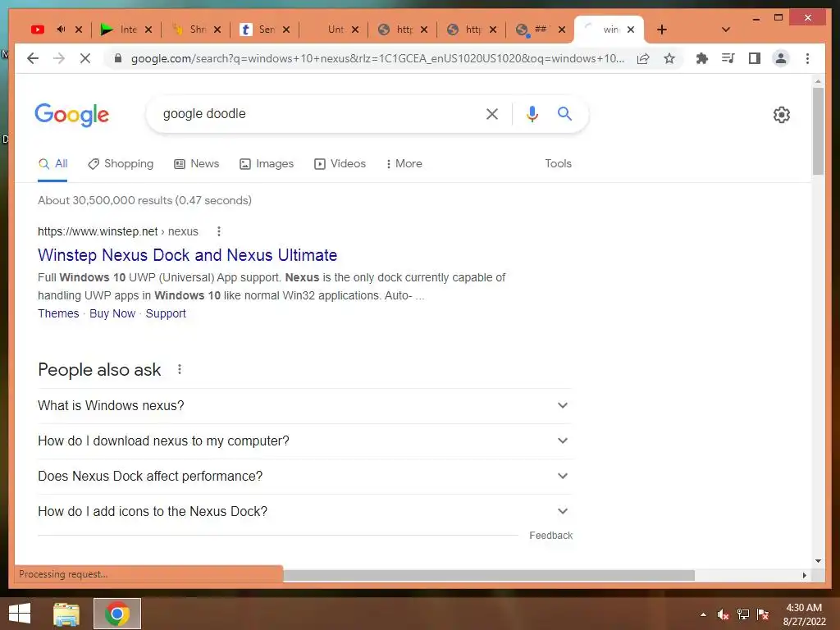
Task: Click scroll-down arrow of vertical scrollbar
Action: [x=818, y=561]
